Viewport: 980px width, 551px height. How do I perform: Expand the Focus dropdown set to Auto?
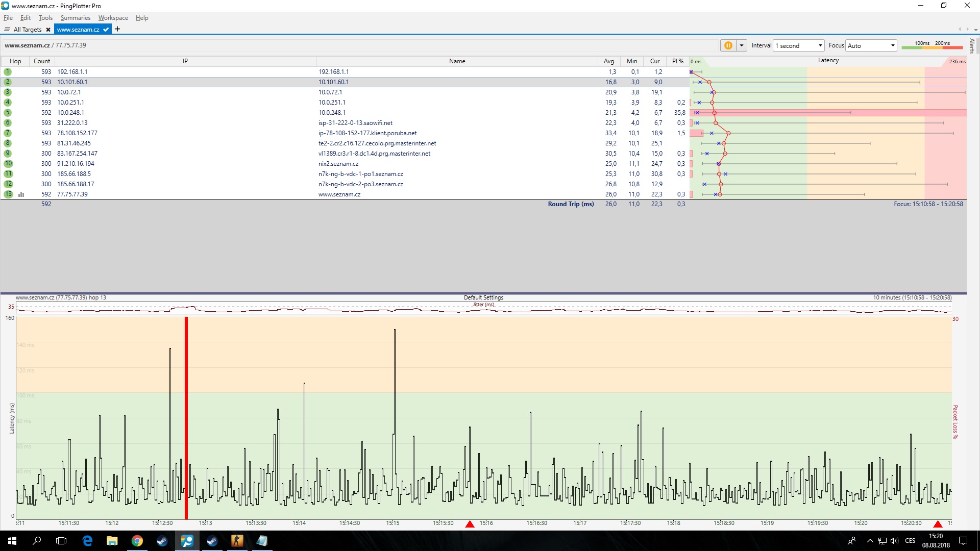pyautogui.click(x=871, y=45)
